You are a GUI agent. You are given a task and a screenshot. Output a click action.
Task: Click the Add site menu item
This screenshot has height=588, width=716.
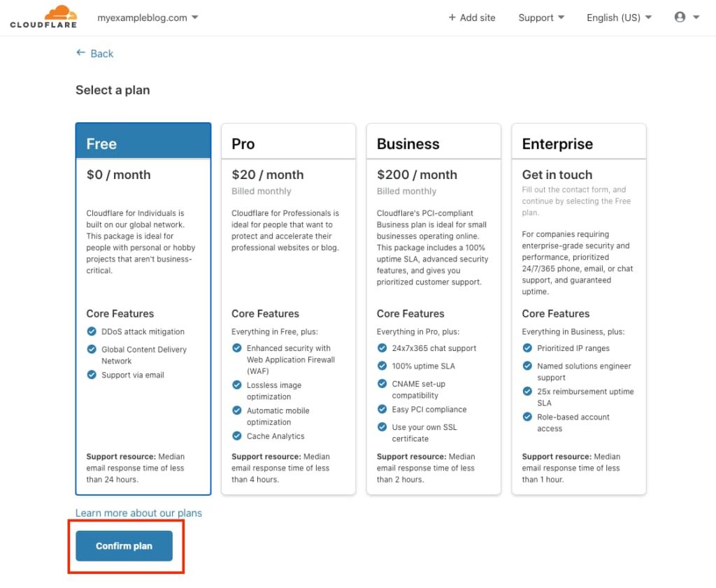tap(473, 17)
